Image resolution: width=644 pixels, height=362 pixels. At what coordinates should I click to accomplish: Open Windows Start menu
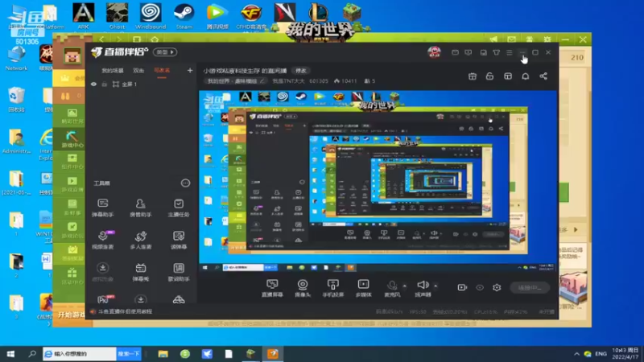(10, 354)
